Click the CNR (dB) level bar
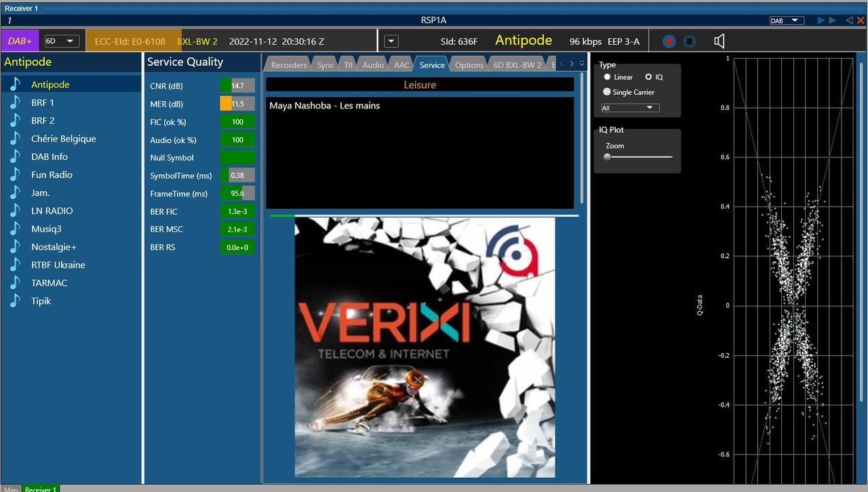This screenshot has width=868, height=492. (237, 86)
